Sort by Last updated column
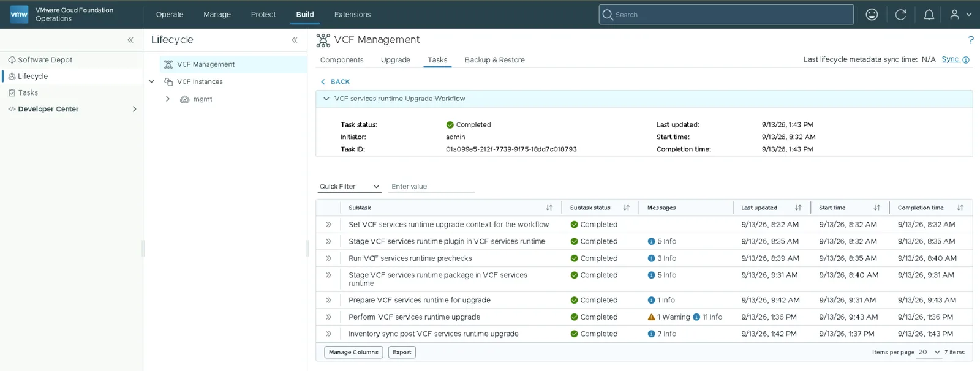This screenshot has width=980, height=371. (x=798, y=208)
